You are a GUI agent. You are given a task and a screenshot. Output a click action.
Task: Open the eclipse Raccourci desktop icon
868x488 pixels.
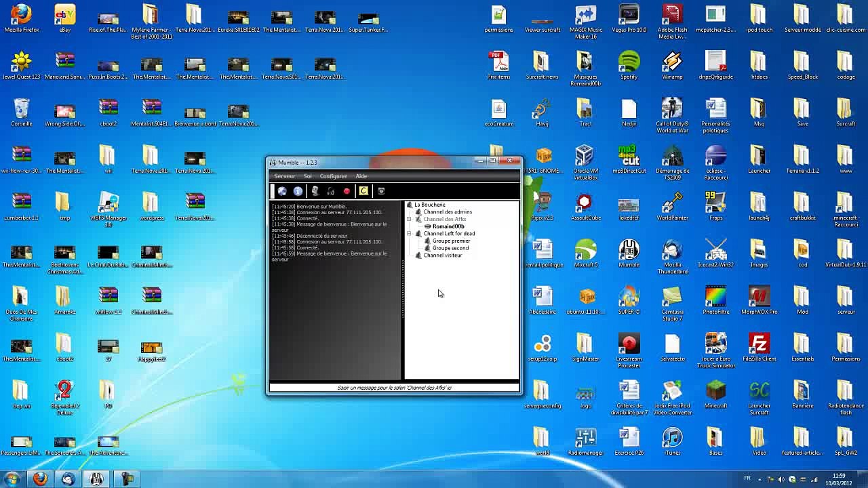click(x=715, y=163)
